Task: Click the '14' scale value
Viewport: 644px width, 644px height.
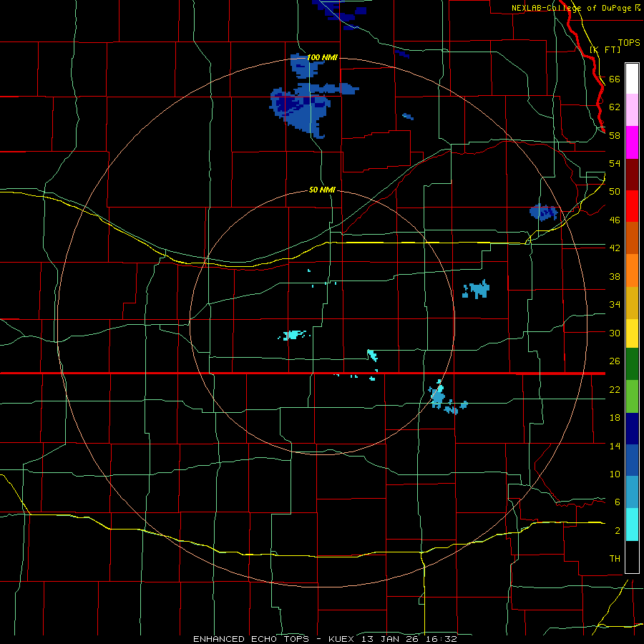Action: pyautogui.click(x=615, y=446)
